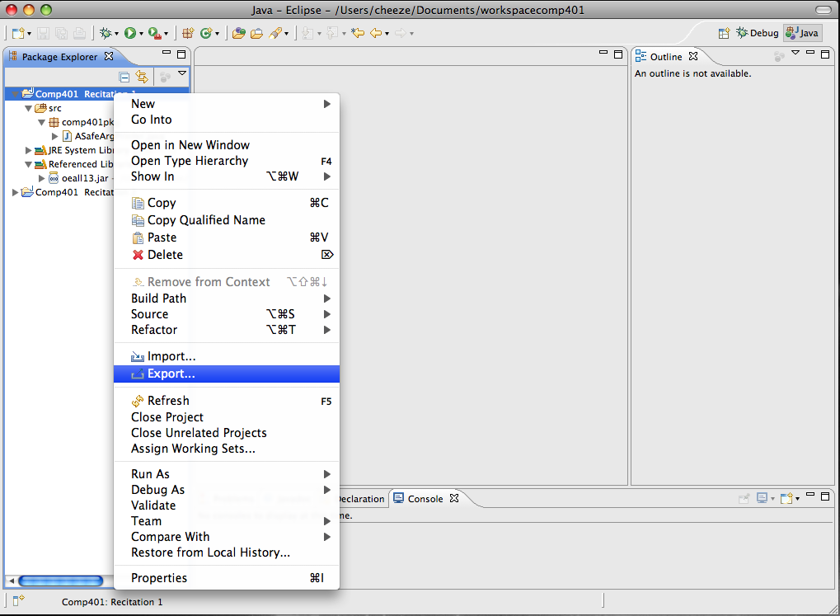Screen dimensions: 840x616
Task: Open the New wizard dropdown arrow
Action: point(29,34)
